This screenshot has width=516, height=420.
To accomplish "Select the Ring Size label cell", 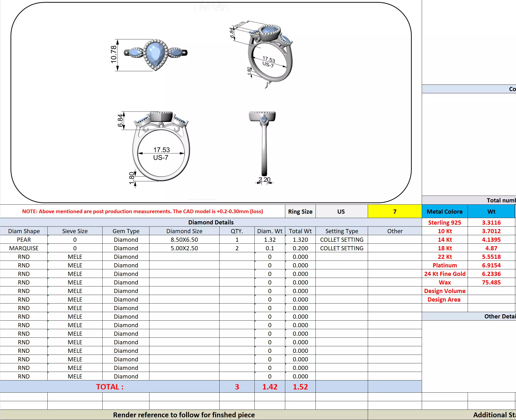I will coord(300,211).
